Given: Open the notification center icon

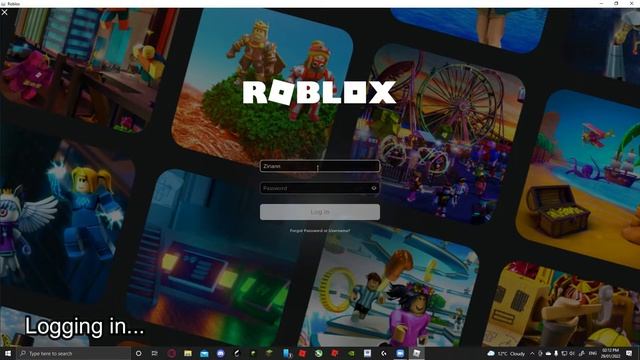Looking at the screenshot, I should coord(629,353).
